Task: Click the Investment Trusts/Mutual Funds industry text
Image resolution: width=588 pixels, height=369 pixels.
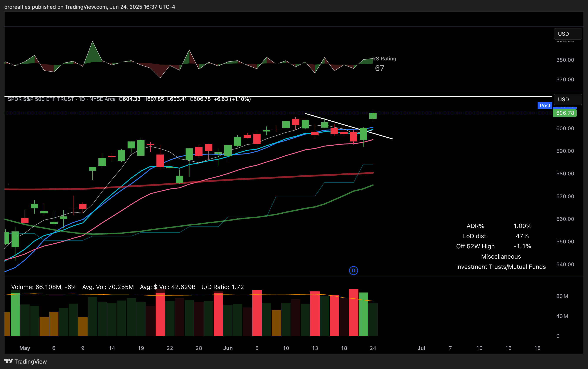Action: coord(501,267)
